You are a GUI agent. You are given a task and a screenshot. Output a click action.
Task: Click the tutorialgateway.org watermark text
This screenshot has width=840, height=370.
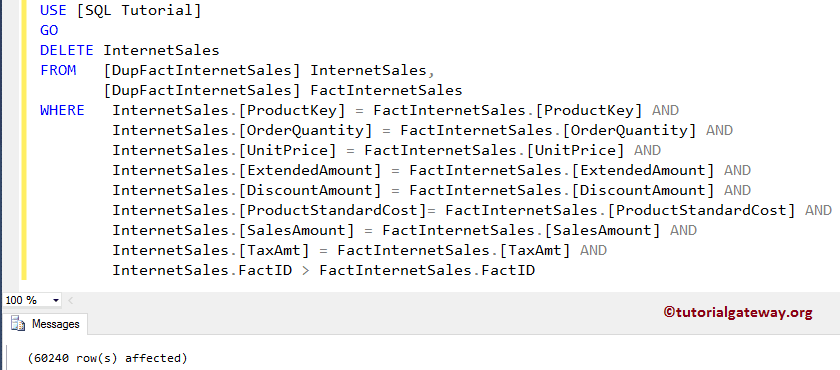coord(738,312)
